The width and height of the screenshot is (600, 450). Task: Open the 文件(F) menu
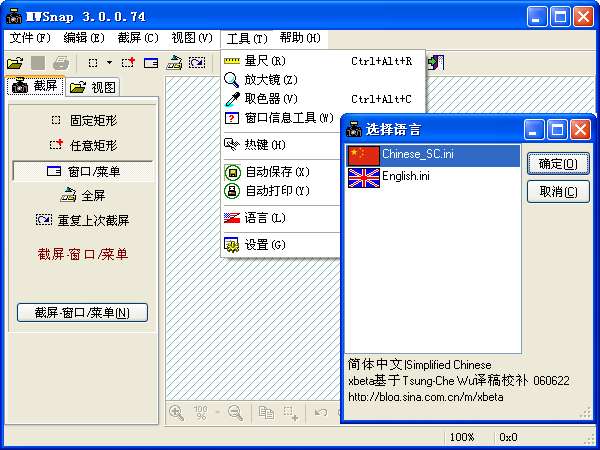30,38
